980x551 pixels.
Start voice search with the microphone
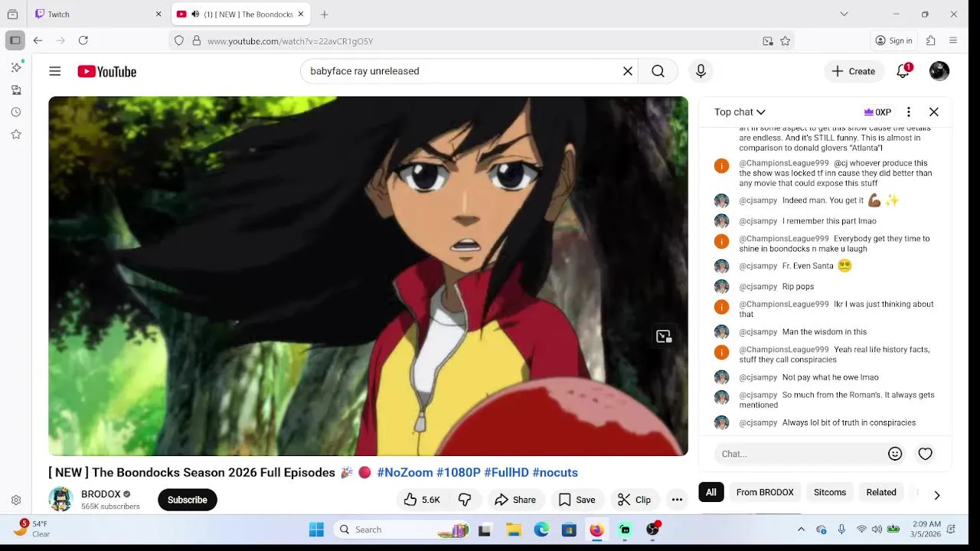click(701, 71)
